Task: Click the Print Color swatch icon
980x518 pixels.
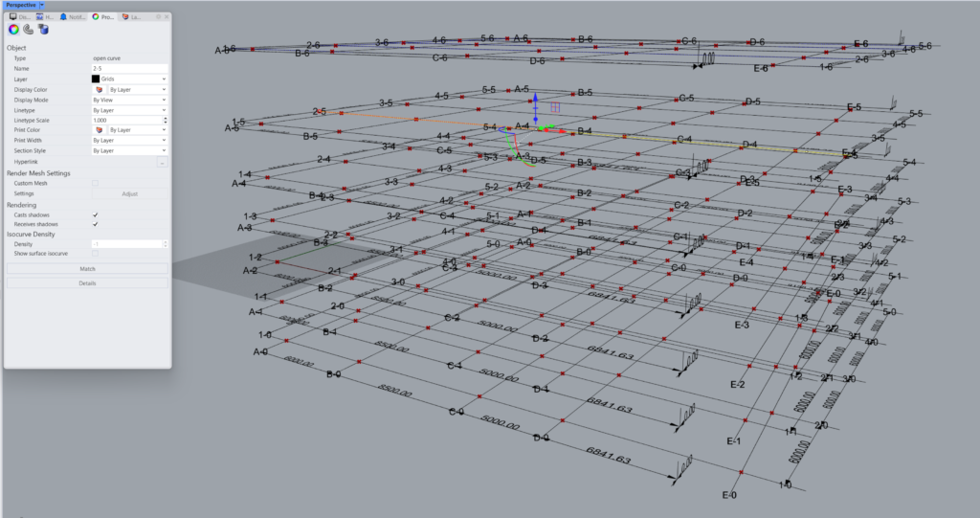Action: click(98, 129)
